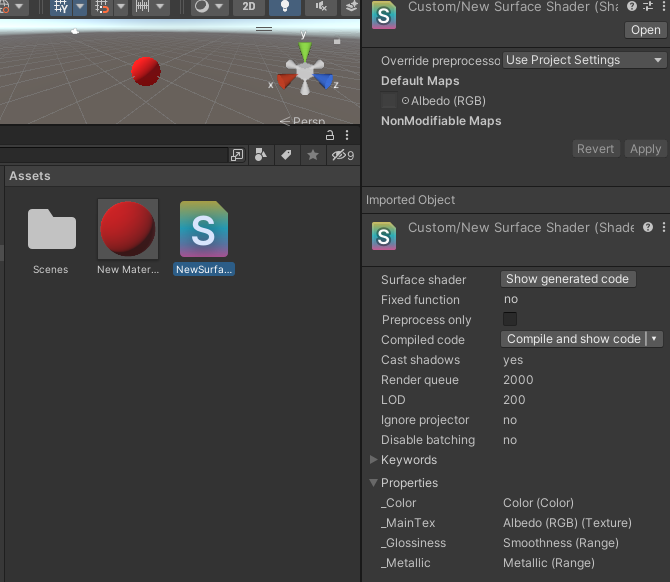This screenshot has height=582, width=670.
Task: Click the increment snapping ruler icon
Action: click(x=142, y=7)
